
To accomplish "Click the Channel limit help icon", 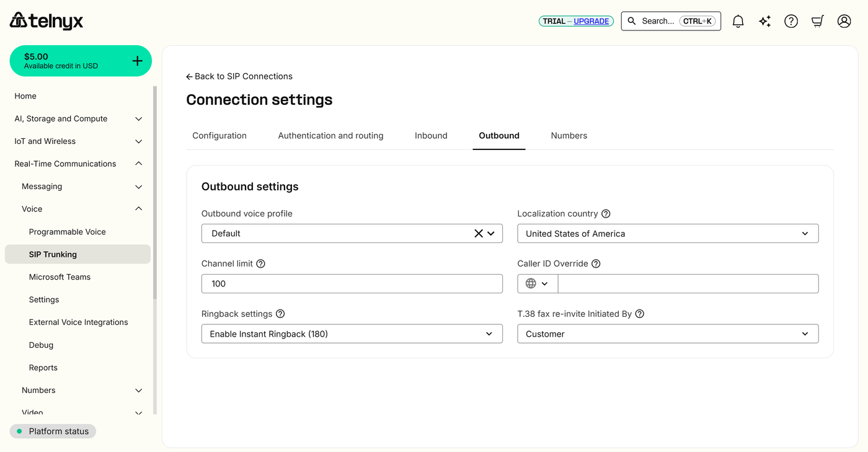I will pyautogui.click(x=260, y=264).
